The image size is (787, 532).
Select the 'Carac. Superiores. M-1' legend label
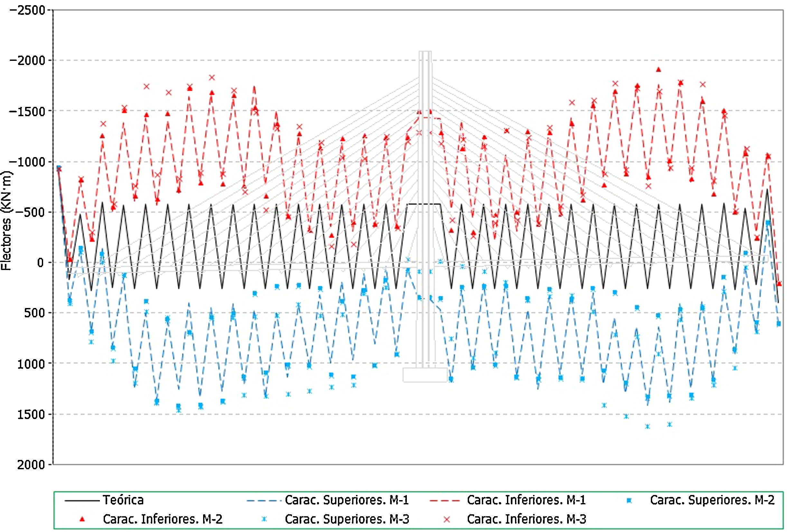click(347, 500)
